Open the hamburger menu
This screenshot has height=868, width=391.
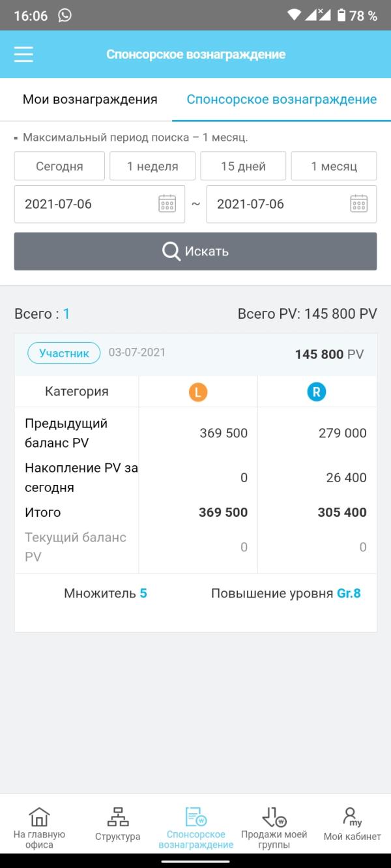pyautogui.click(x=23, y=54)
